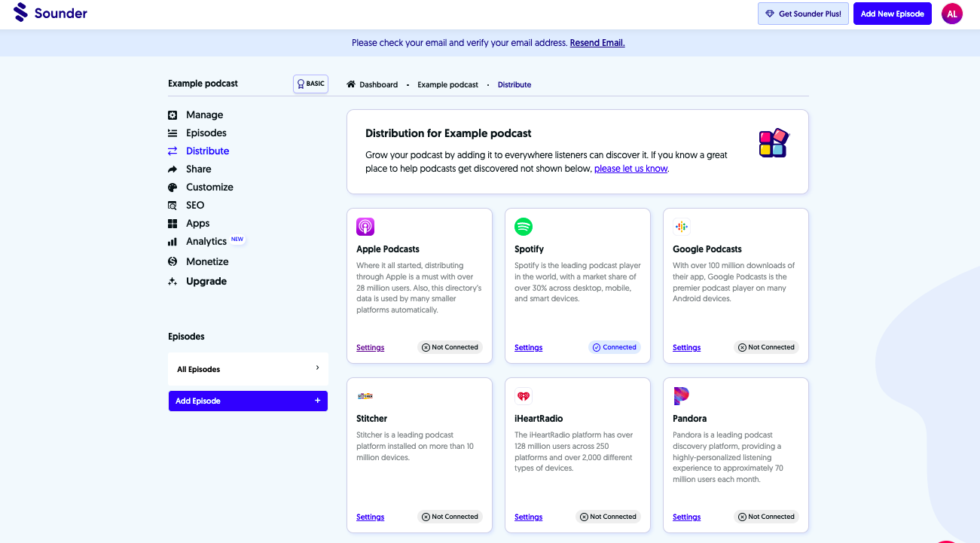The height and width of the screenshot is (543, 980).
Task: Click the iHeartRadio heart icon
Action: point(524,395)
